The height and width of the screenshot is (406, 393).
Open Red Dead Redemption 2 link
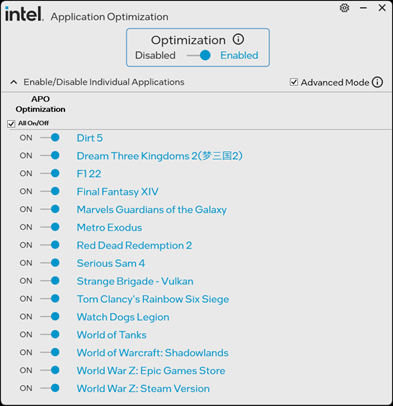click(134, 245)
